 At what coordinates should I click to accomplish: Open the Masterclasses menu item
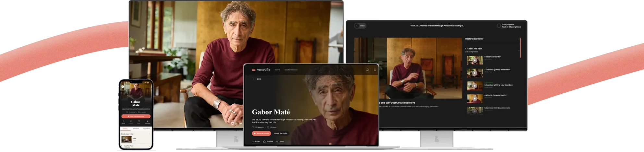pos(291,70)
